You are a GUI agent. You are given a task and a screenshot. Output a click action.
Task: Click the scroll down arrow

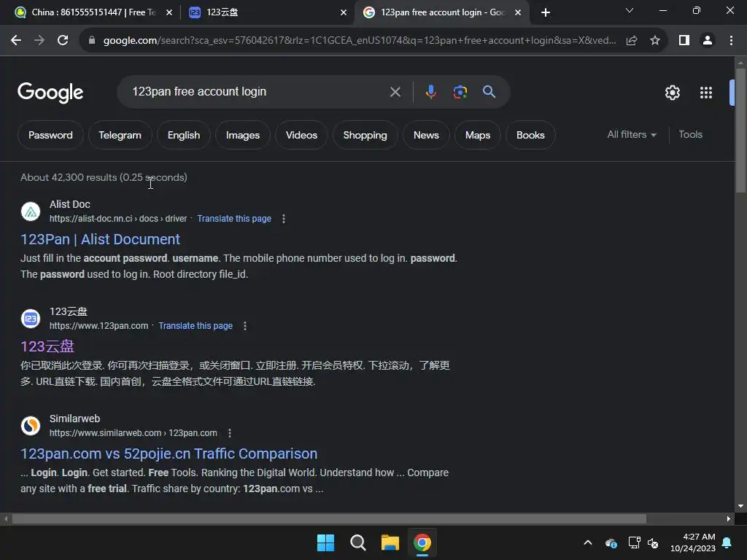coord(740,506)
